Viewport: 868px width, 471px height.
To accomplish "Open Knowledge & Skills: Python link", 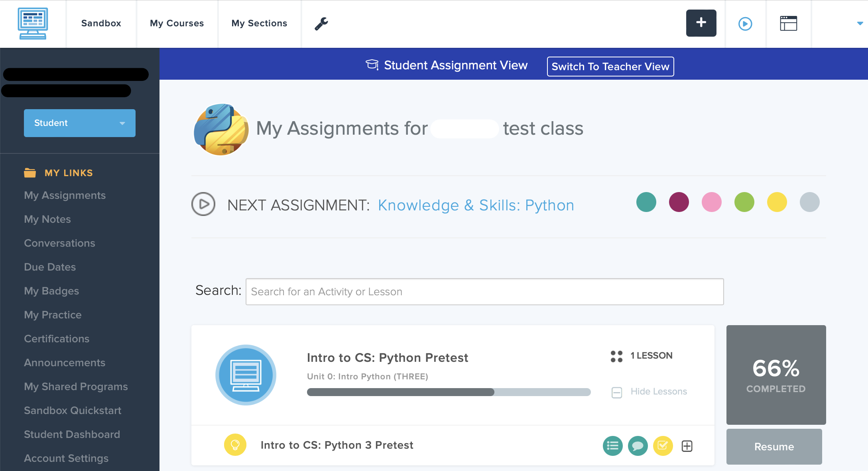I will [x=476, y=205].
